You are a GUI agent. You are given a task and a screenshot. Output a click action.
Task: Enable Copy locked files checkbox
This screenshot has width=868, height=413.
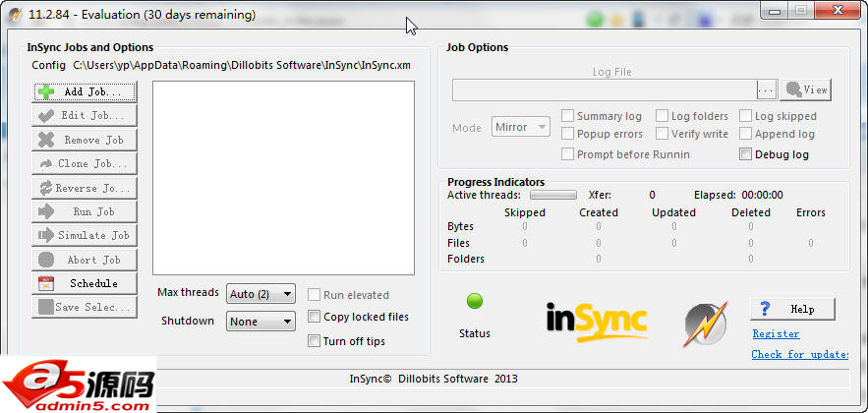coord(314,317)
